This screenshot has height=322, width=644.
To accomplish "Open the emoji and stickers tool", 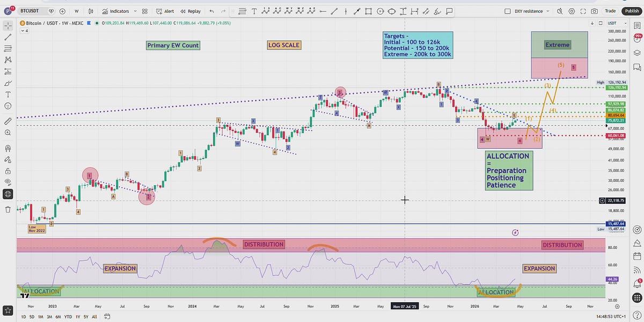I will click(x=8, y=106).
